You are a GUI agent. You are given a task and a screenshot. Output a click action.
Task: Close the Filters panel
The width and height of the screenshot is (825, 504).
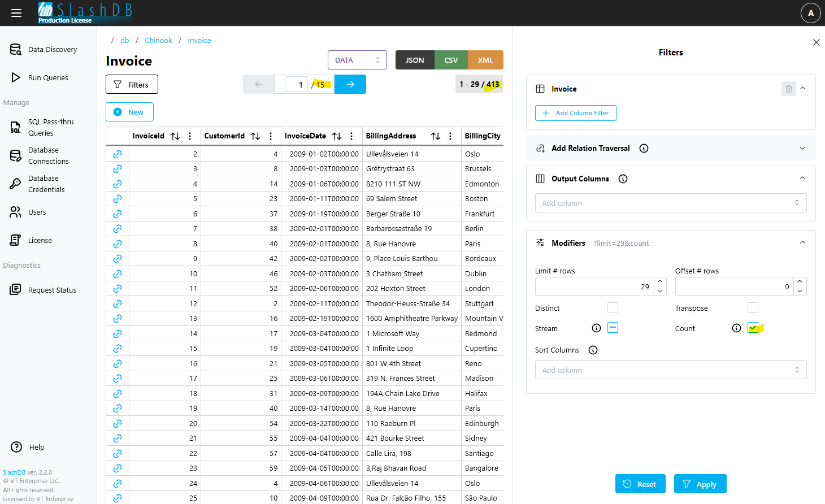point(816,42)
